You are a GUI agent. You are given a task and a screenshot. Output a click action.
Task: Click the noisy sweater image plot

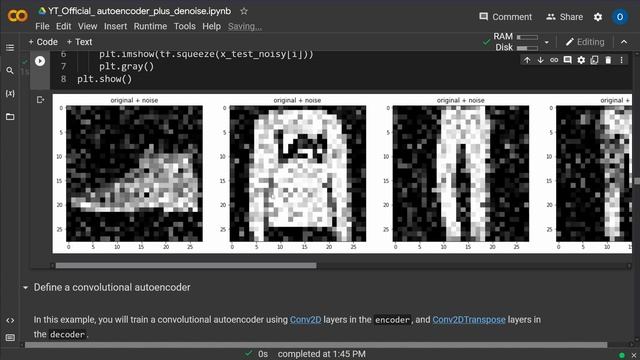[298, 173]
